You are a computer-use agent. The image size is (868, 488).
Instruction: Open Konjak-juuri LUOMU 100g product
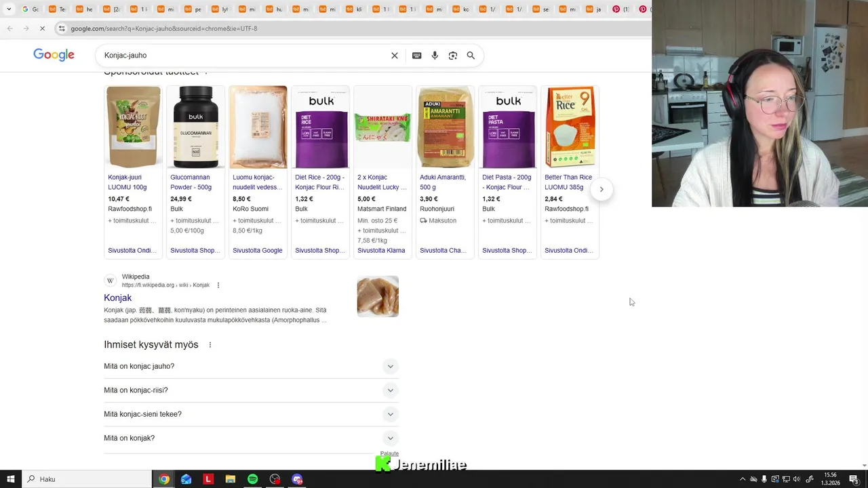pyautogui.click(x=127, y=182)
